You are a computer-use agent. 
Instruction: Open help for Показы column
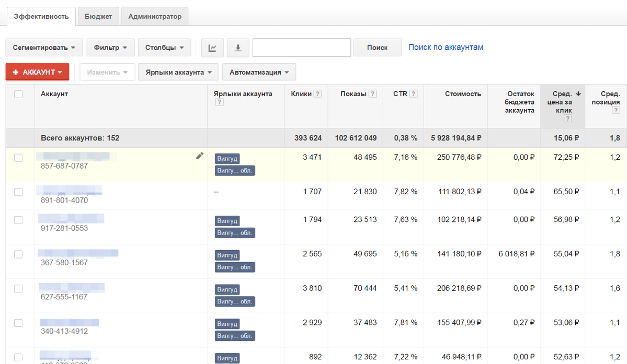pyautogui.click(x=372, y=94)
